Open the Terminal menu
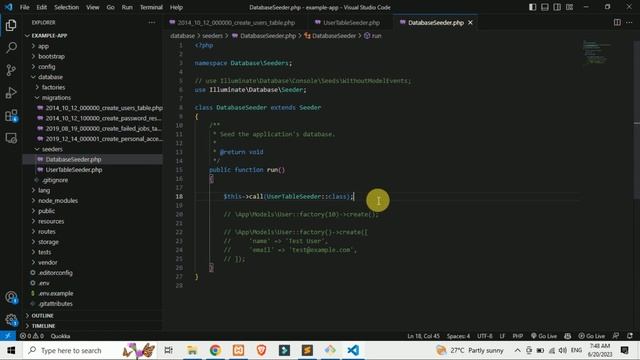The image size is (640, 360). pyautogui.click(x=151, y=7)
